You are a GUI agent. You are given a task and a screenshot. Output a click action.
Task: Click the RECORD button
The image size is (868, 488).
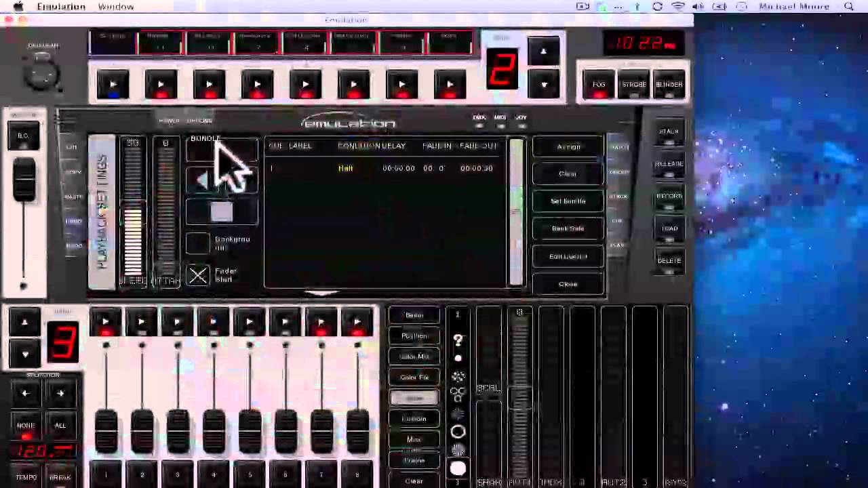point(669,198)
